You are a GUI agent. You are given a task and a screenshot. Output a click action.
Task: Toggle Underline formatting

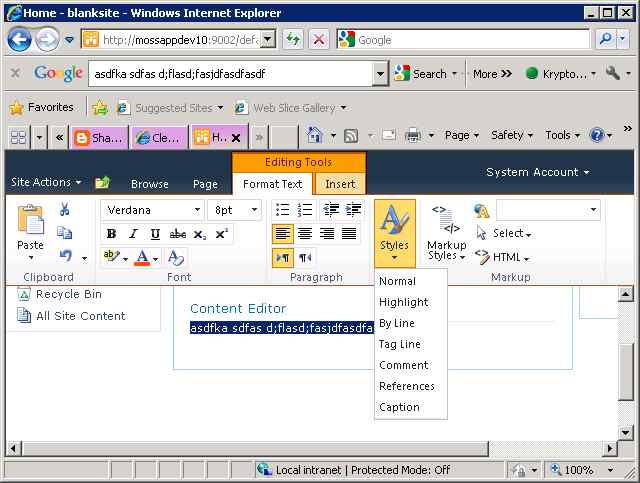[155, 234]
